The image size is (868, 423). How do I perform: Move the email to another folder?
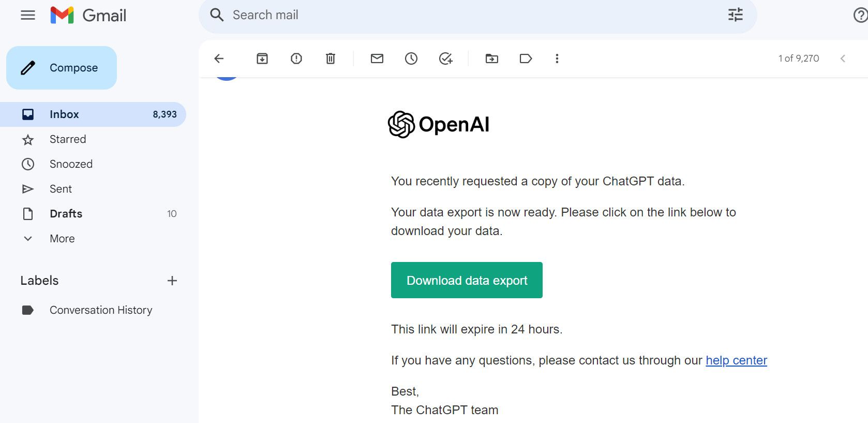491,59
